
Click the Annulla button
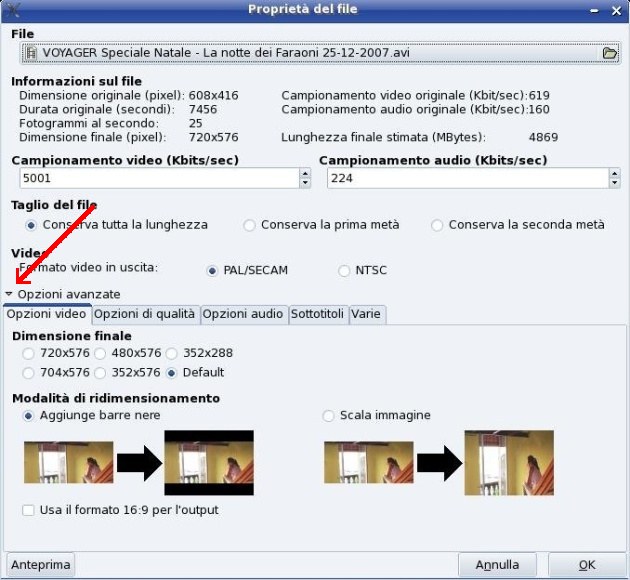coord(496,565)
